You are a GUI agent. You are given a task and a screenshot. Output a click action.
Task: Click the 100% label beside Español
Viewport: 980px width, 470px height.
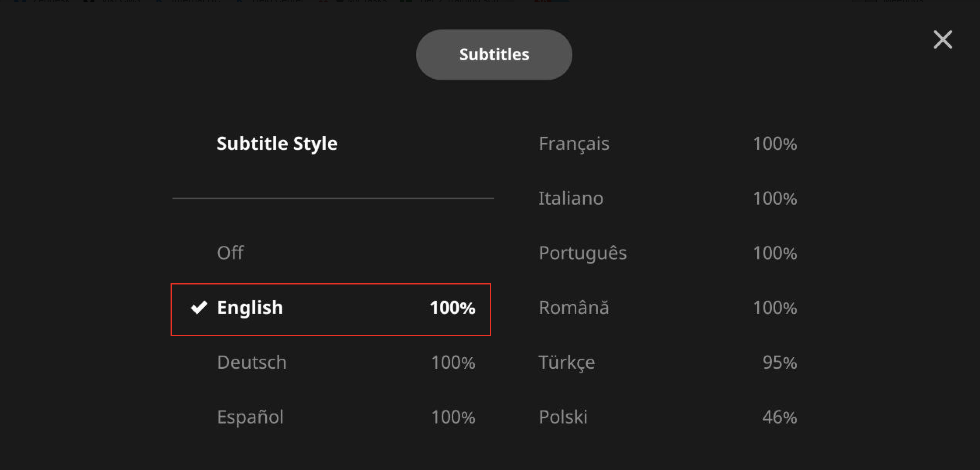(x=453, y=417)
